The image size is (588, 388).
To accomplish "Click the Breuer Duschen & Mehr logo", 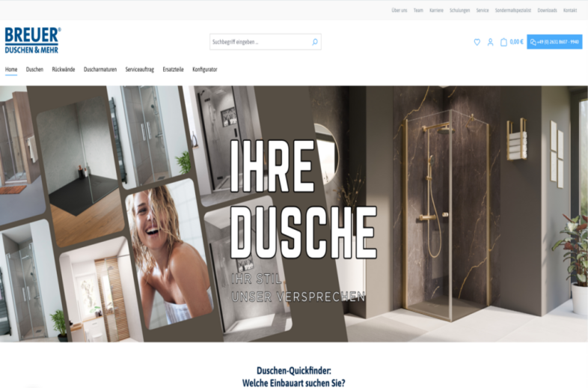I will 33,40.
